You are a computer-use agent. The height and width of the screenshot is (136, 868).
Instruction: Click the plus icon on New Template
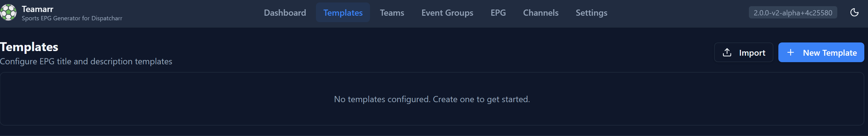pos(790,52)
